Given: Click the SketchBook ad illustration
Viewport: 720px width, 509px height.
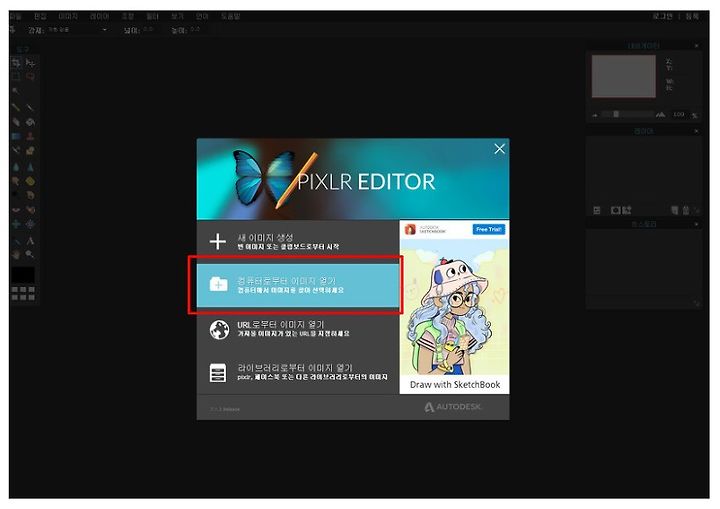Looking at the screenshot, I should (x=454, y=308).
